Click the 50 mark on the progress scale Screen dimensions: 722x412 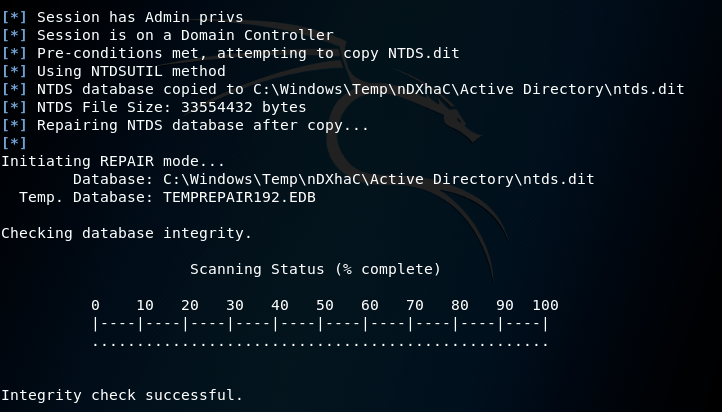coord(324,305)
